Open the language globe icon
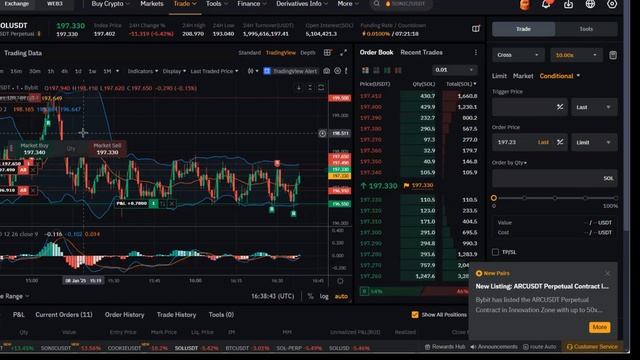 [x=590, y=4]
